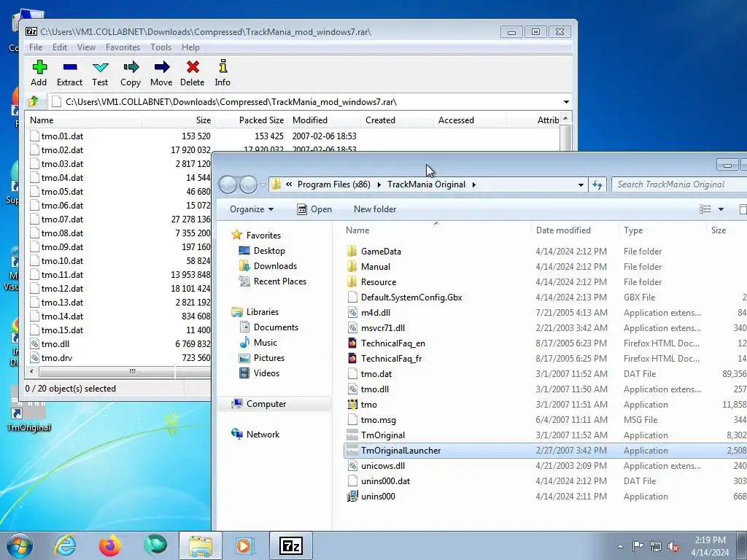Open the Info tool in 7-Zip
The height and width of the screenshot is (560, 747).
pyautogui.click(x=222, y=74)
